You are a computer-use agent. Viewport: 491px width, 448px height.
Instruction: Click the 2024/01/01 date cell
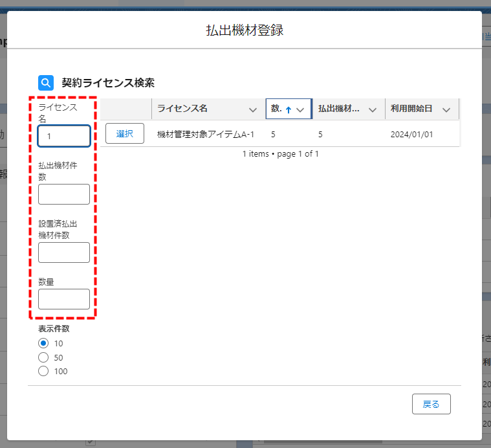[411, 135]
